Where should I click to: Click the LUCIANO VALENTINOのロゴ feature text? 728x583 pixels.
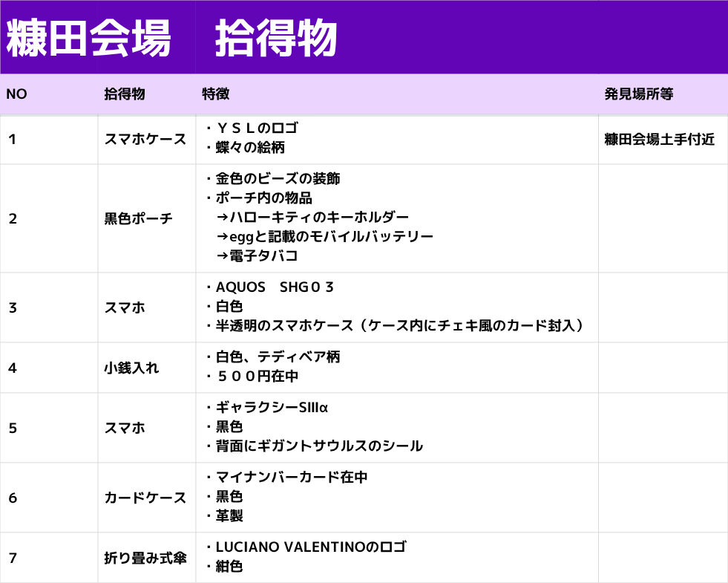tap(311, 547)
